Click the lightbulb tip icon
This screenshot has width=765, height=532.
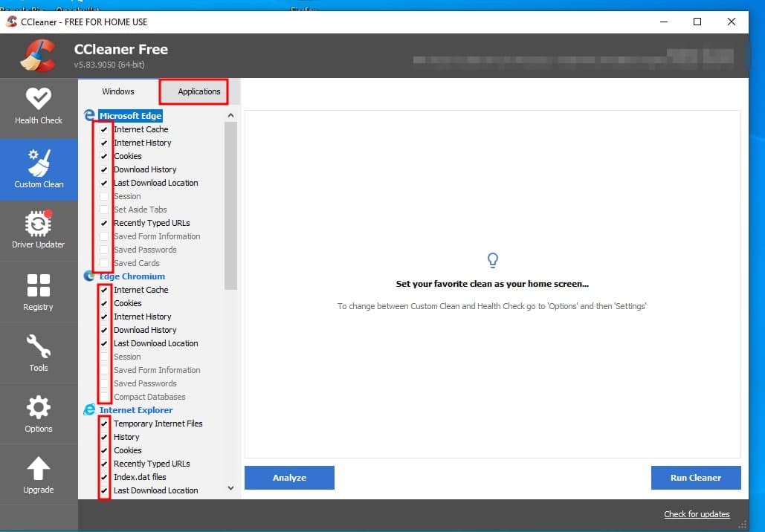[x=492, y=260]
